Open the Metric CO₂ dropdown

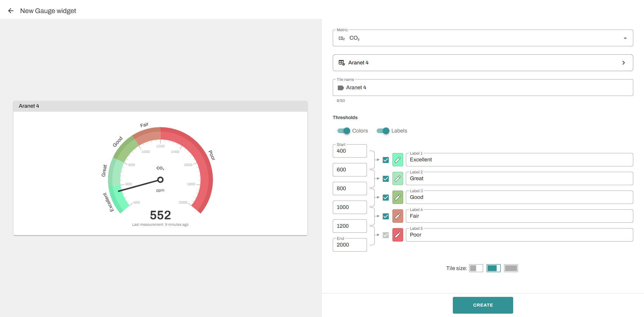coord(482,38)
